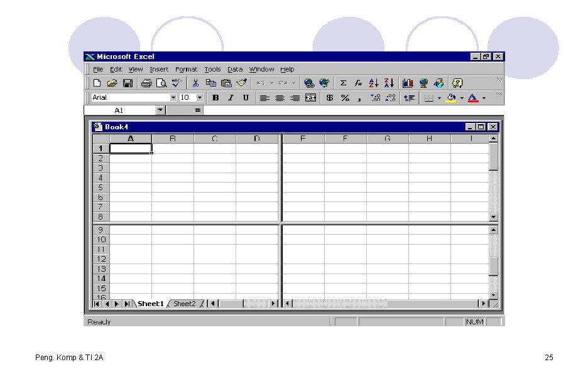588x384 pixels.
Task: Click the Copy icon
Action: 210,83
